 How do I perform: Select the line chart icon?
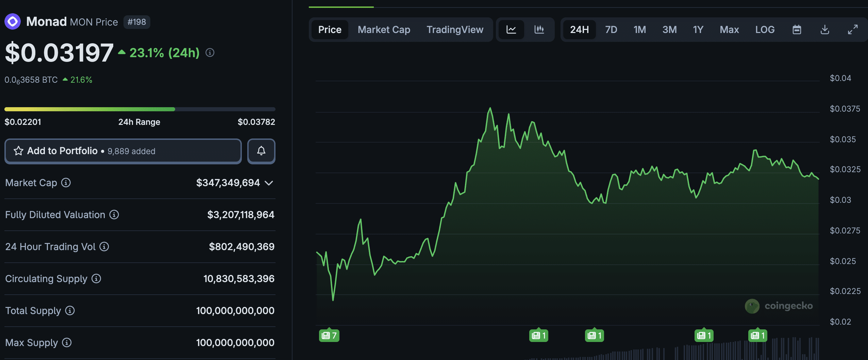coord(512,30)
